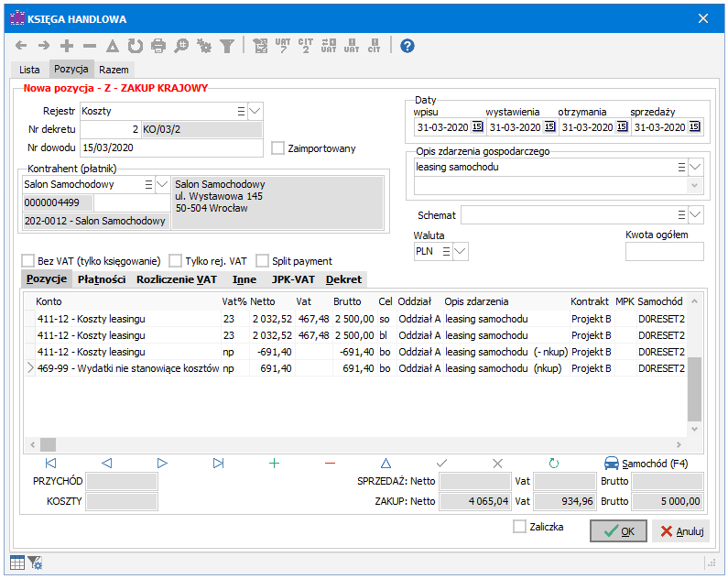Go to previous position row blue triangle
The height and width of the screenshot is (579, 728).
click(107, 463)
